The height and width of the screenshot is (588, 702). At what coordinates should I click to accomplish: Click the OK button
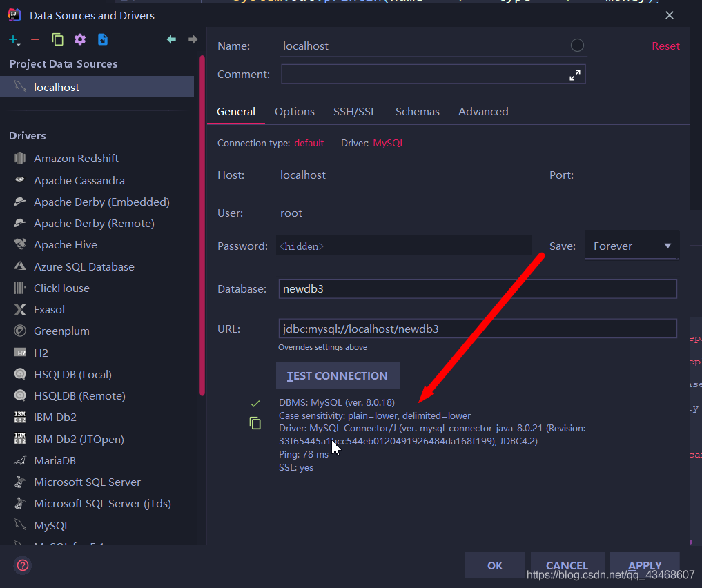[x=495, y=565]
